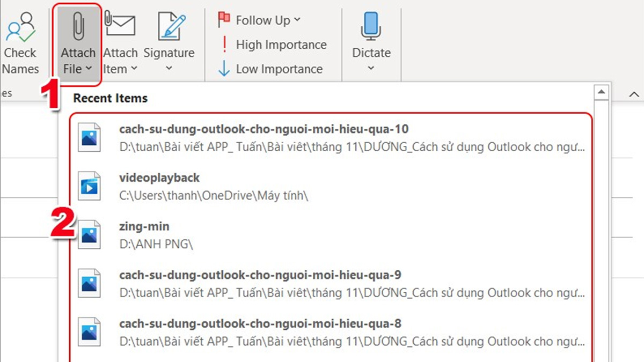Click the path D:\ANH PNG\
The image size is (644, 362).
(156, 245)
